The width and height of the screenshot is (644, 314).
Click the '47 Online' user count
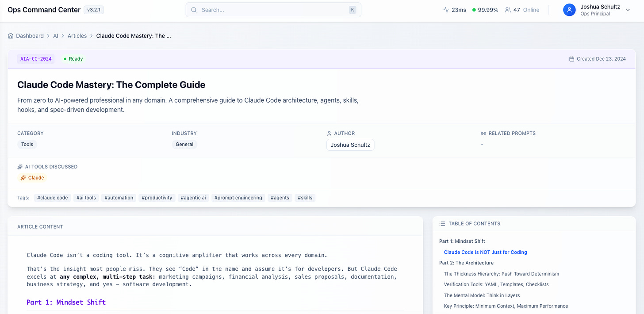click(526, 10)
